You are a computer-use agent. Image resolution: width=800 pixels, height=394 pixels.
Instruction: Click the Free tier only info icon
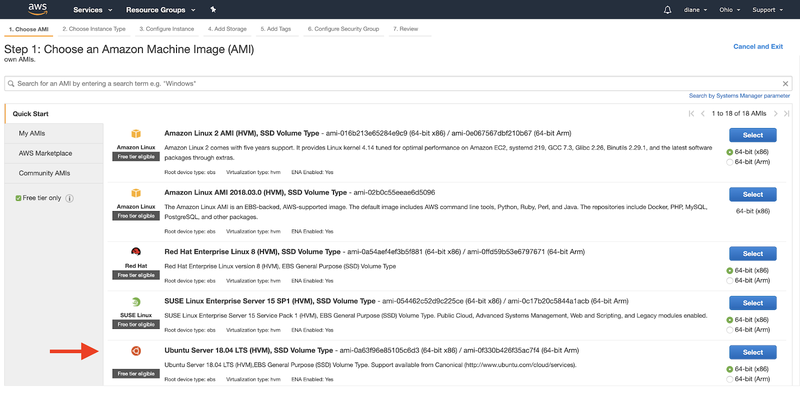(x=70, y=198)
